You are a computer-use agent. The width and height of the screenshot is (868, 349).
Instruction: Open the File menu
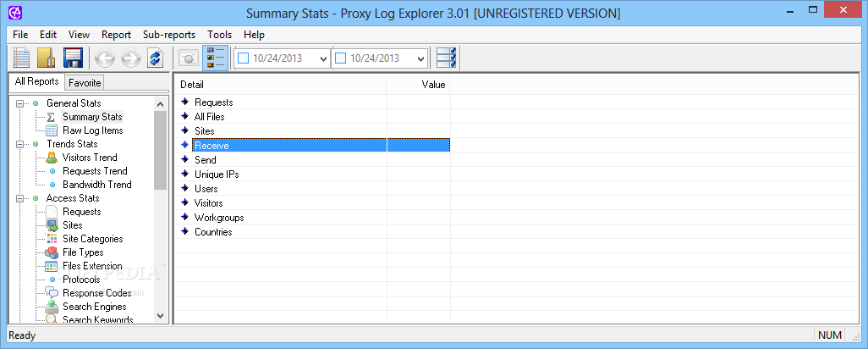pos(20,35)
